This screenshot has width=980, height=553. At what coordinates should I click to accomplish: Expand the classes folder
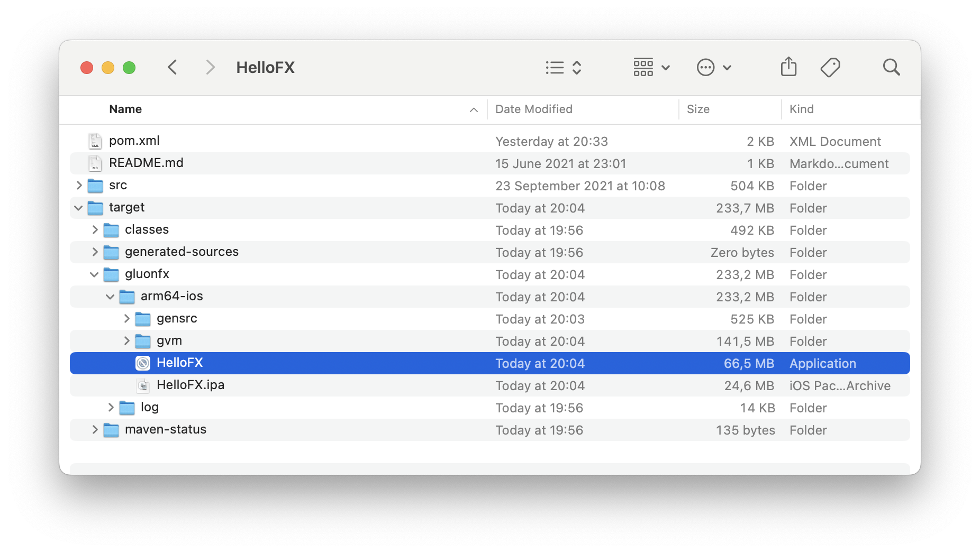(x=95, y=229)
